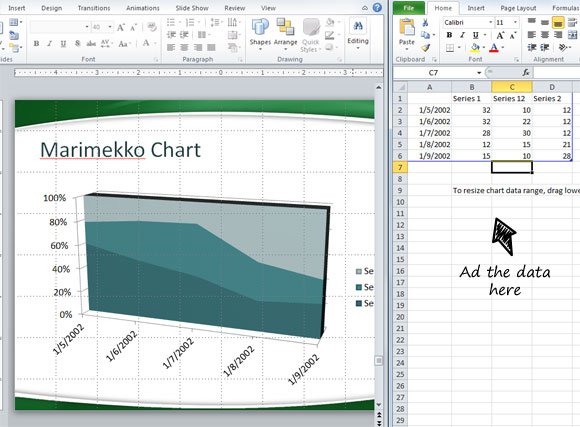Click the Insert Function fx icon

[x=526, y=73]
